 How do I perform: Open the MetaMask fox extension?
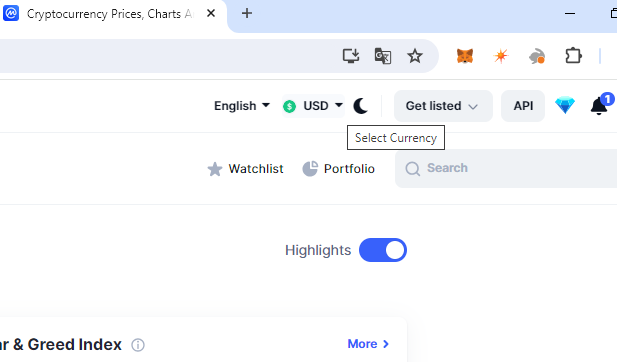click(465, 56)
